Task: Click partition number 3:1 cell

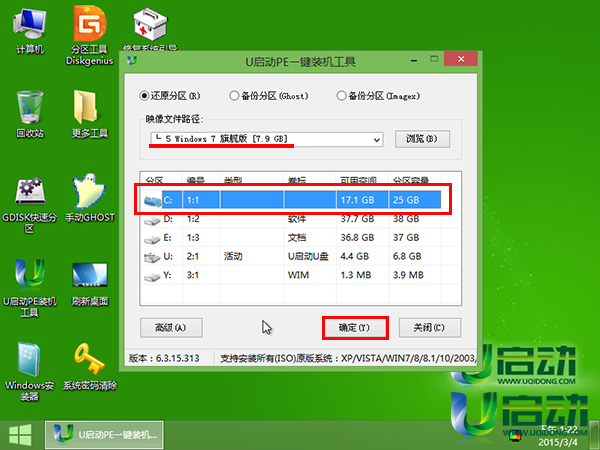Action: (x=193, y=275)
